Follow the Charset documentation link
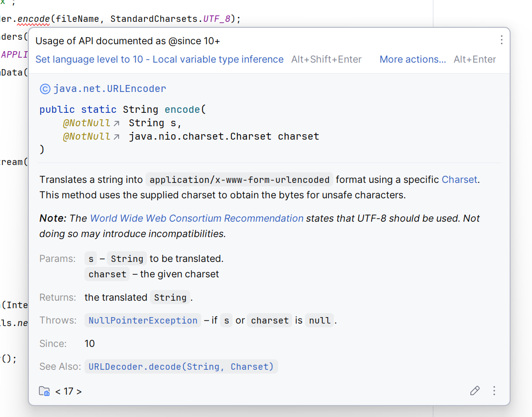 pos(459,179)
